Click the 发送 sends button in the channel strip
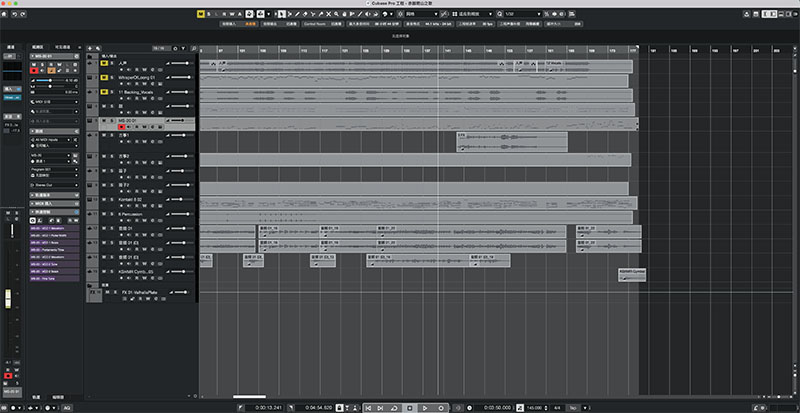Image resolution: width=800 pixels, height=413 pixels. click(x=12, y=116)
